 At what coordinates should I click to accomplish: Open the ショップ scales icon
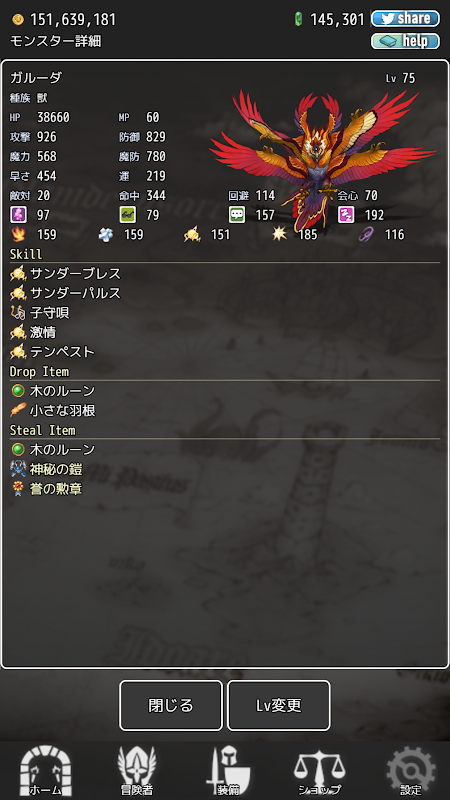pyautogui.click(x=319, y=771)
